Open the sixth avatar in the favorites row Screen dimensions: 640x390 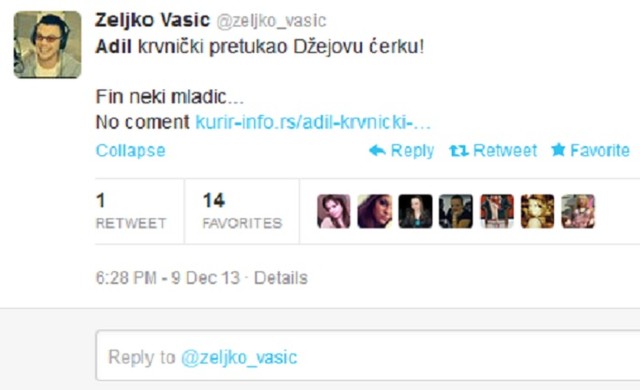[x=538, y=211]
